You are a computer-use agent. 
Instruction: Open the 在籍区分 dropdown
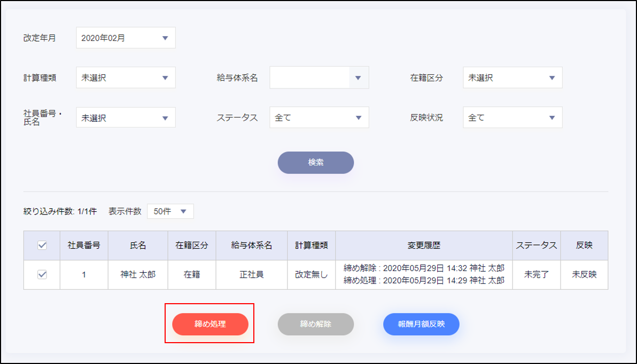point(512,78)
